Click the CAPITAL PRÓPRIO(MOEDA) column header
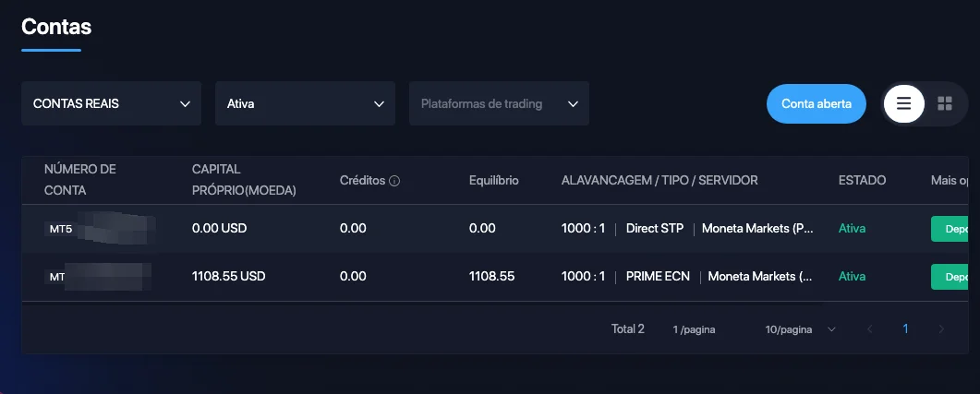This screenshot has width=980, height=394. [x=244, y=180]
